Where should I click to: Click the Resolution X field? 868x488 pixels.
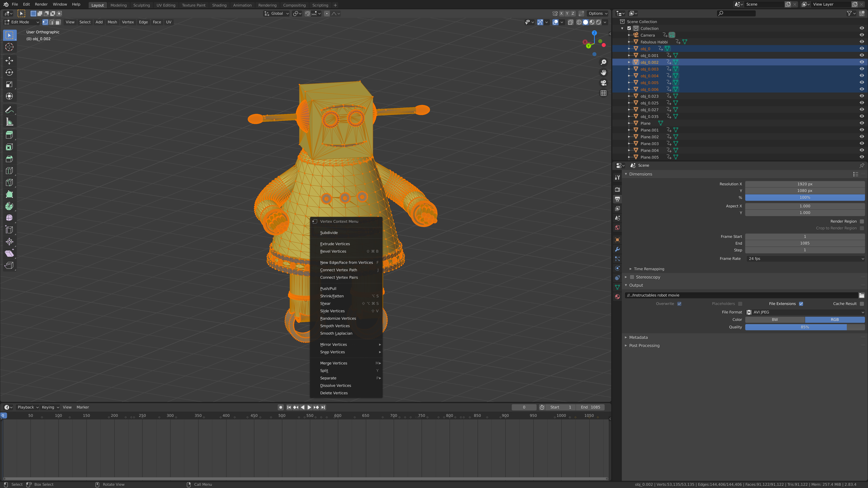click(805, 184)
